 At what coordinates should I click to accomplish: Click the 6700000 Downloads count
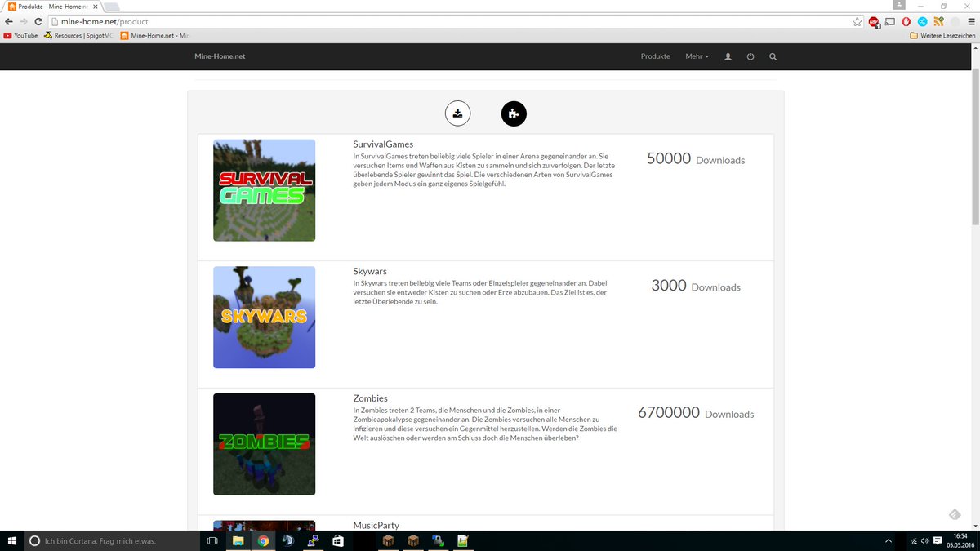point(696,413)
